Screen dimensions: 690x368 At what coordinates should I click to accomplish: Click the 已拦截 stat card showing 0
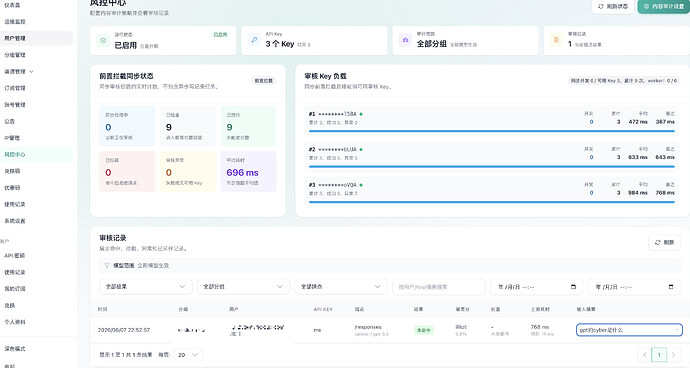(127, 171)
